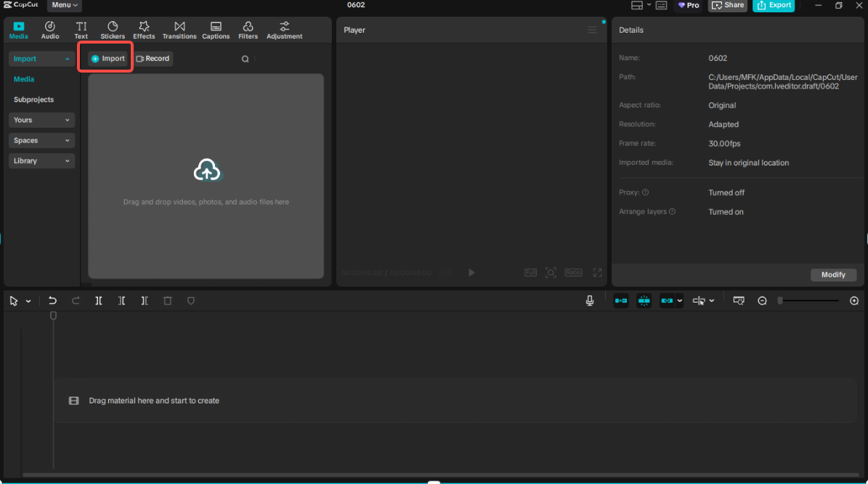Expand the Yours section

coord(41,120)
